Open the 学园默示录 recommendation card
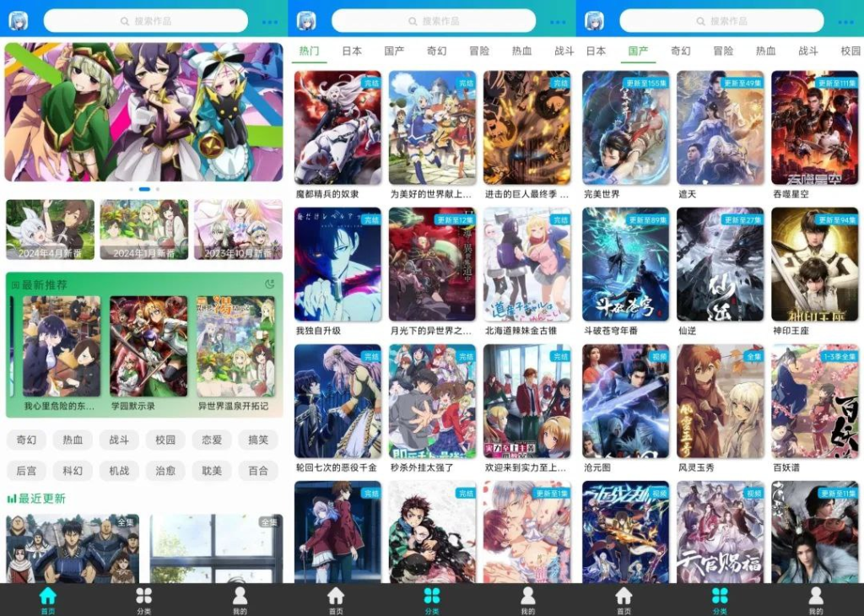 [148, 354]
